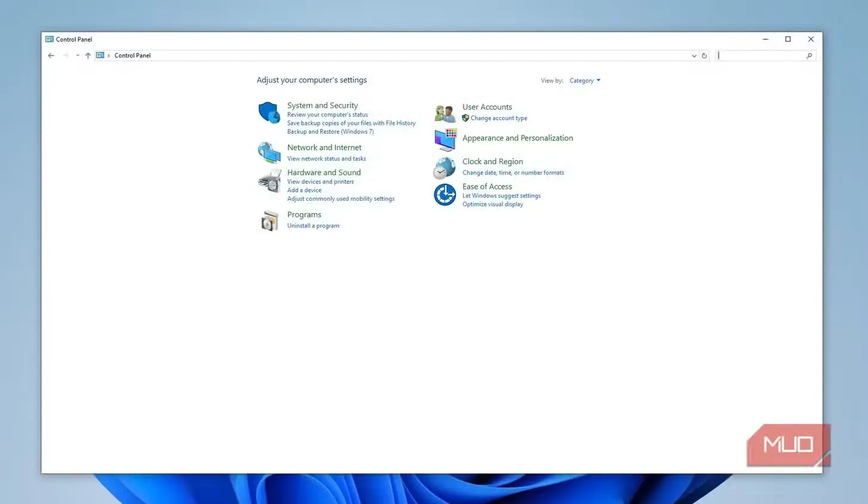Viewport: 868px width, 504px height.
Task: Open the Clock and Region globe clock icon
Action: pyautogui.click(x=444, y=168)
